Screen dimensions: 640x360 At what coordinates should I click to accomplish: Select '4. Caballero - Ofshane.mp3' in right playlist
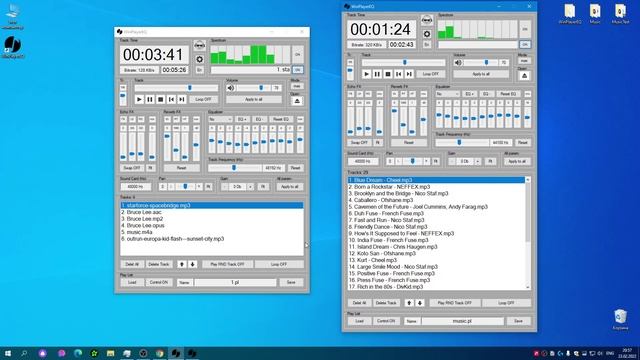click(x=436, y=200)
